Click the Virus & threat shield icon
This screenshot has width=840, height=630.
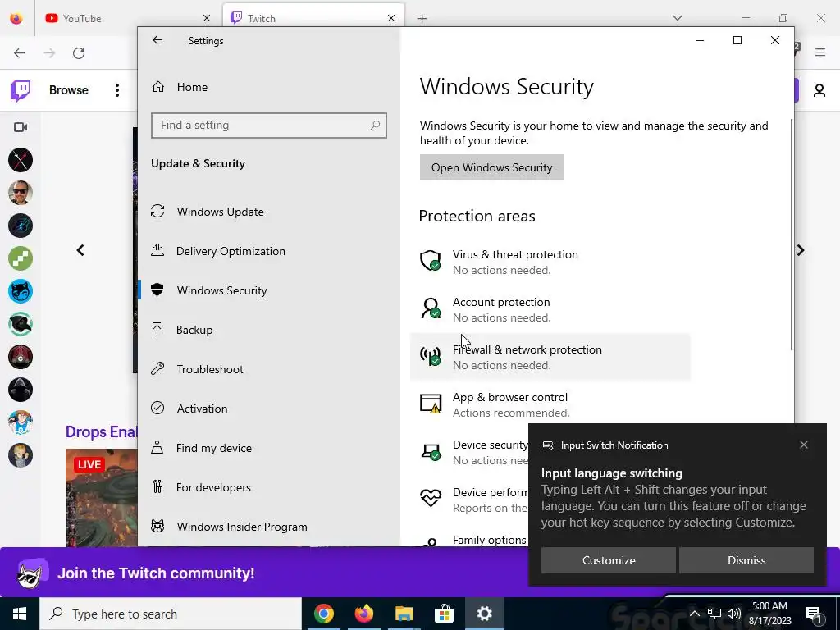tap(430, 261)
